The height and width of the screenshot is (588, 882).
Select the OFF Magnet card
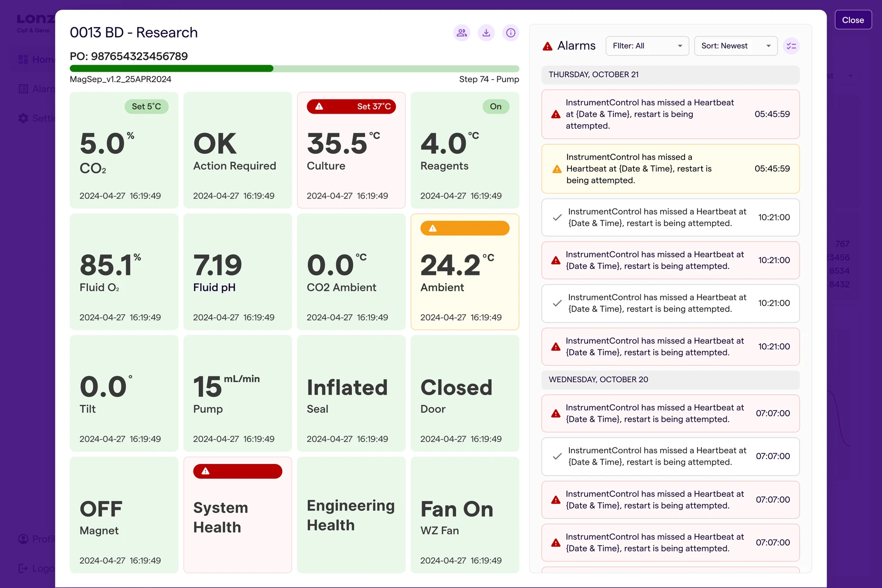click(x=124, y=514)
